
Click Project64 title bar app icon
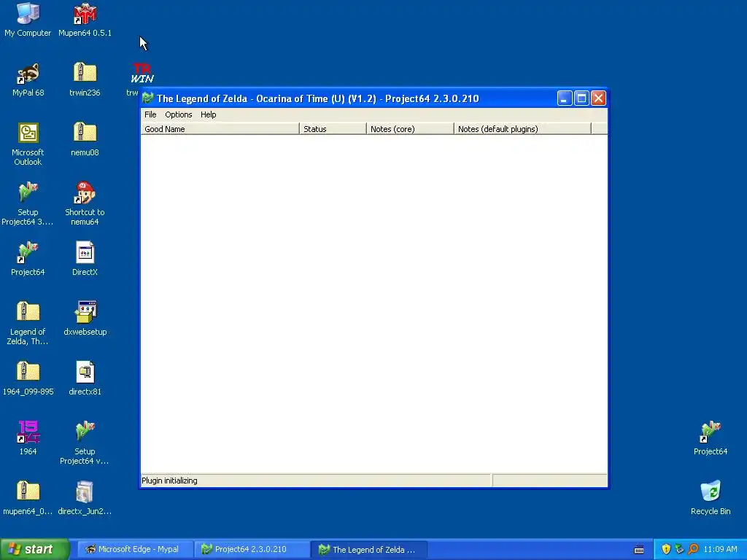147,98
